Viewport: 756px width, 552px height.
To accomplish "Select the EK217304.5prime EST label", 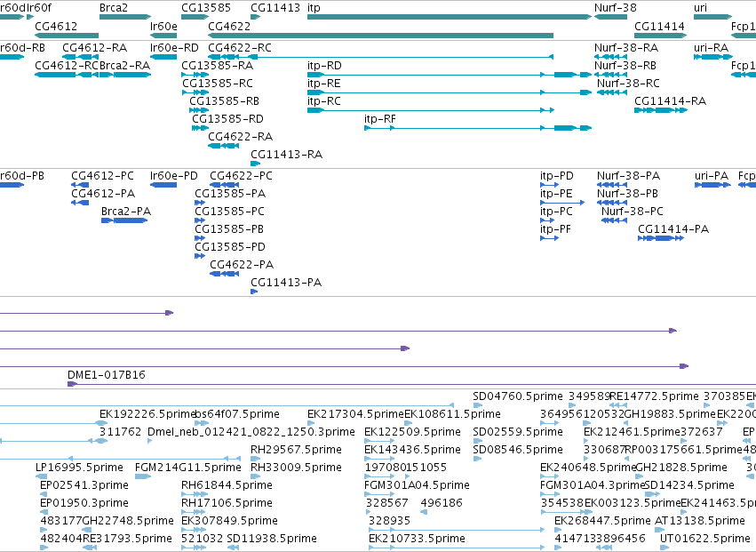I will (355, 414).
